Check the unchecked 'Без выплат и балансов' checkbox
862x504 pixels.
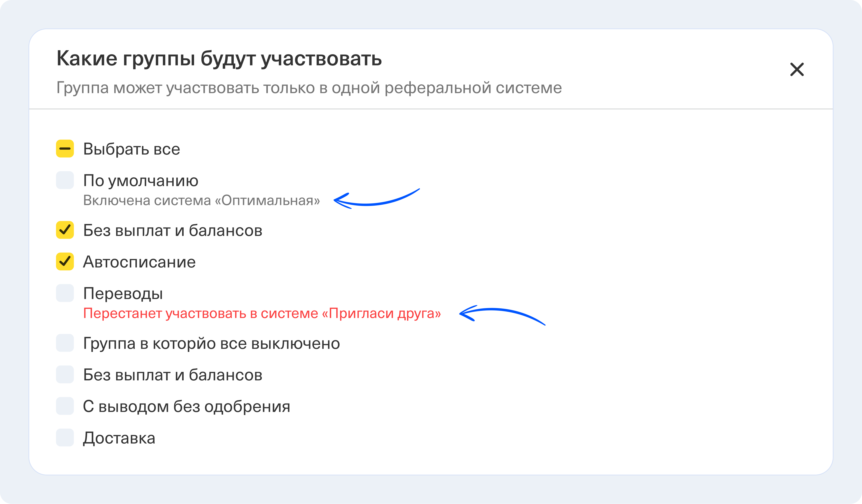point(65,374)
